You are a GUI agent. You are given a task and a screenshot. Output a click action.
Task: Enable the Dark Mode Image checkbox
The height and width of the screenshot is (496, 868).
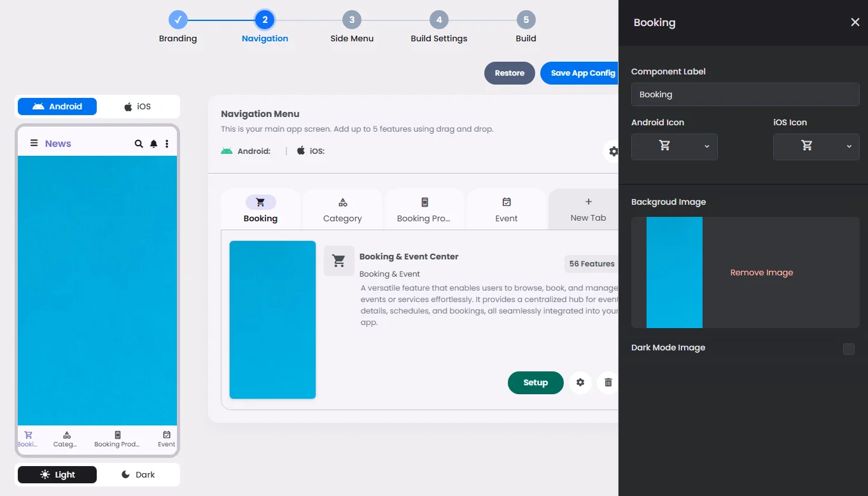point(849,348)
